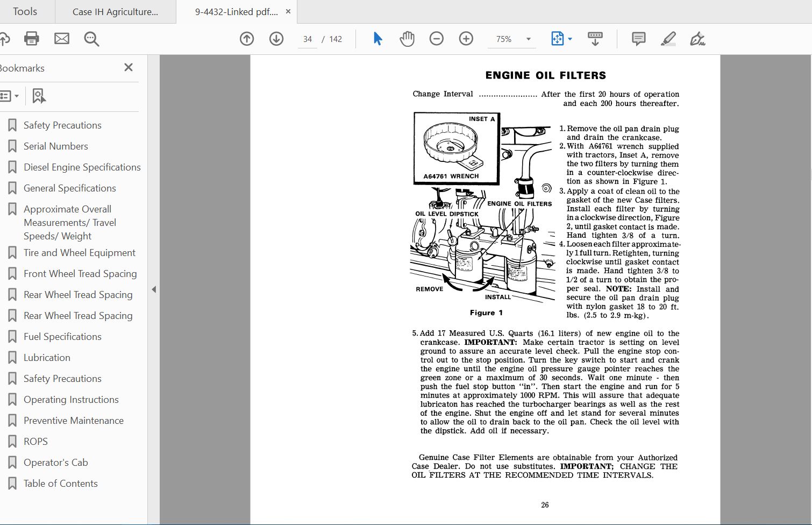Collapse the navigation pane arrow
Screen dimensions: 812x525
(154, 289)
